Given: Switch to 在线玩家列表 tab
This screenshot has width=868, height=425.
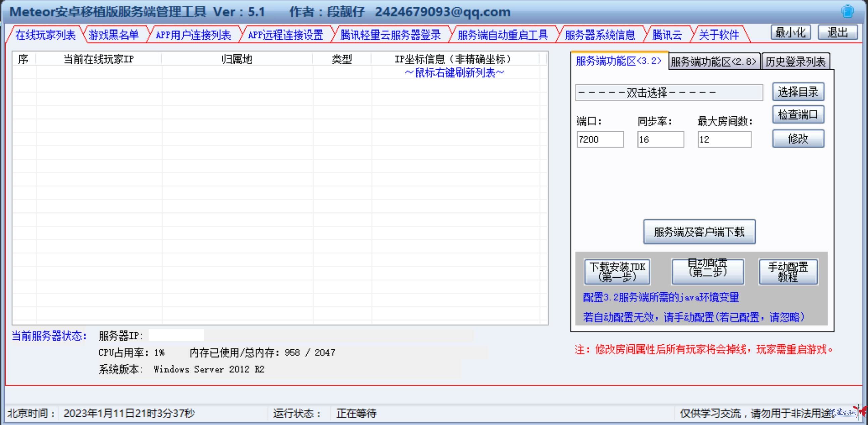Looking at the screenshot, I should pyautogui.click(x=46, y=35).
